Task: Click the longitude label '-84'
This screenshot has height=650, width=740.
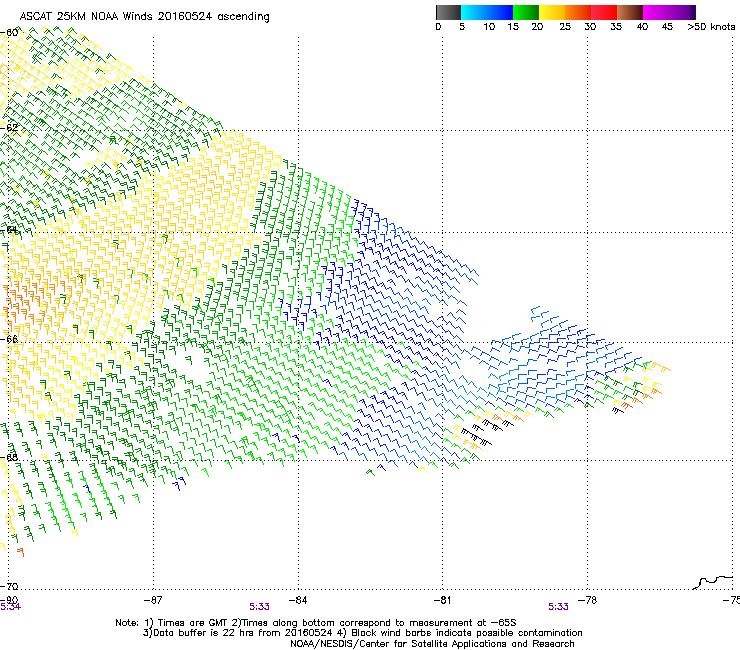Action: click(298, 600)
